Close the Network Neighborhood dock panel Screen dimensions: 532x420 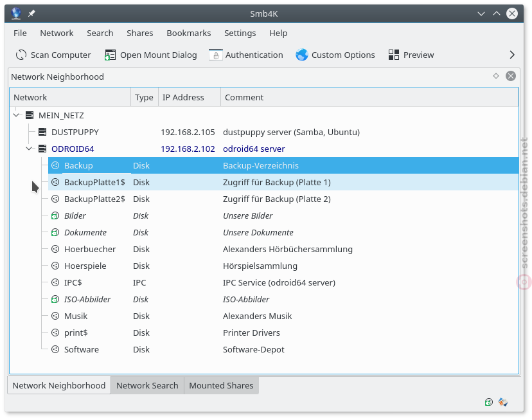pyautogui.click(x=511, y=76)
